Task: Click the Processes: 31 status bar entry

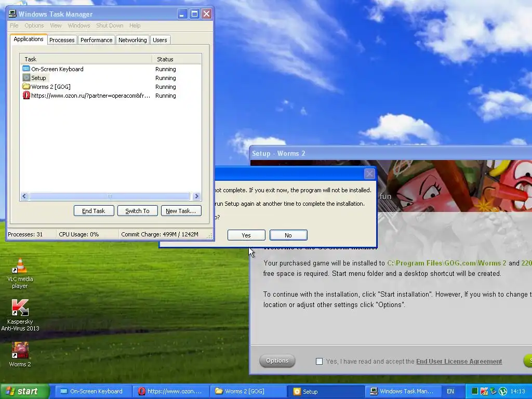Action: tap(31, 234)
